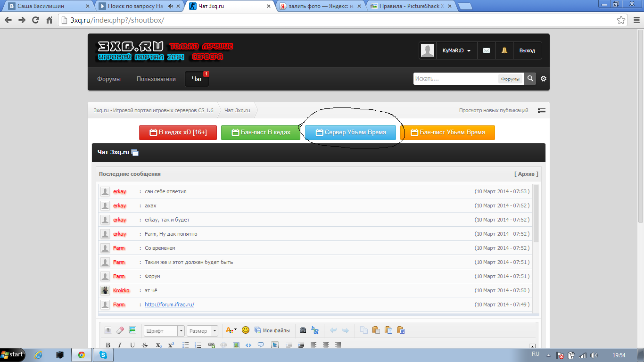Click the red В кедах xD [16+] button
Image resolution: width=644 pixels, height=362 pixels.
(178, 132)
